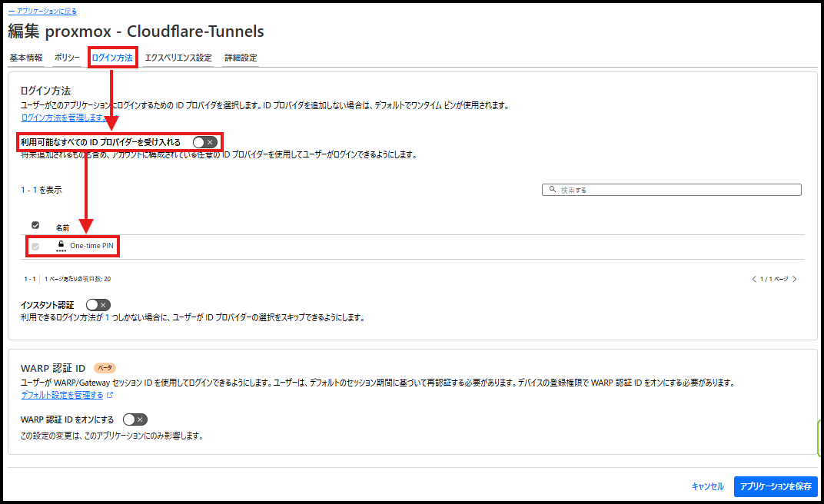Click the キャンセル link
Image resolution: width=824 pixels, height=504 pixels.
pyautogui.click(x=706, y=486)
